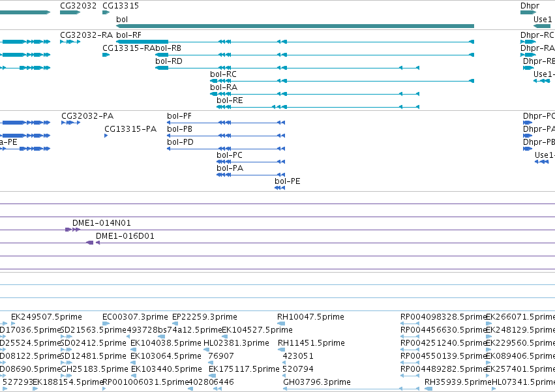
Task: Select protein bol-PD
Action: coord(226,149)
